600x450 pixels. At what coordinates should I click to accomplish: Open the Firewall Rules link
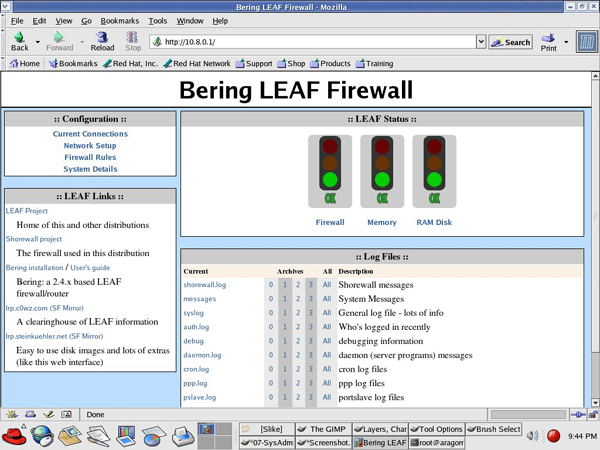[x=90, y=157]
